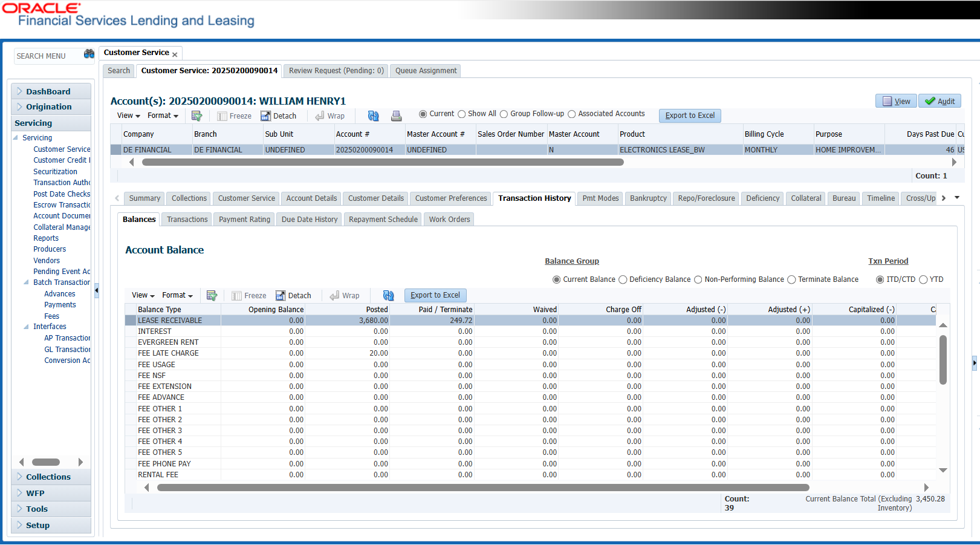Select the Terminate Balance radio button

(791, 279)
